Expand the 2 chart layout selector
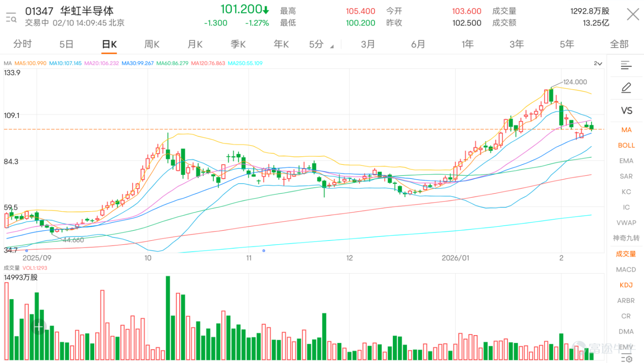This screenshot has height=363, width=644. [598, 63]
